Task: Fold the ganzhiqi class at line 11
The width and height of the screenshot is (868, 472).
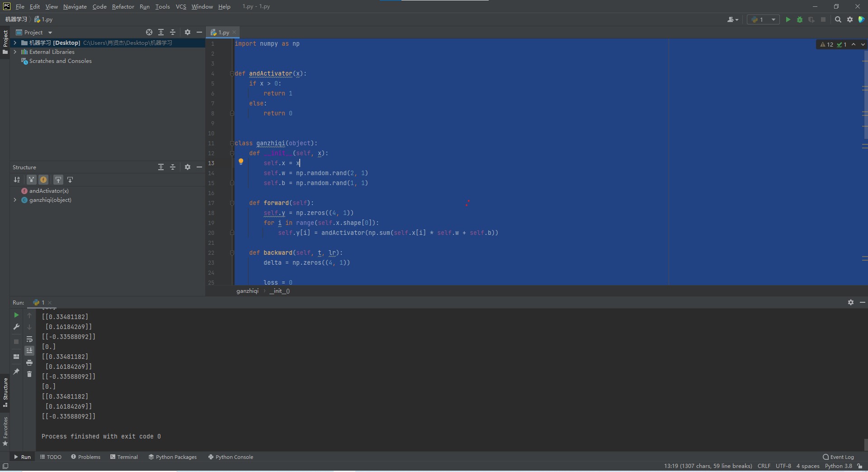Action: point(232,143)
